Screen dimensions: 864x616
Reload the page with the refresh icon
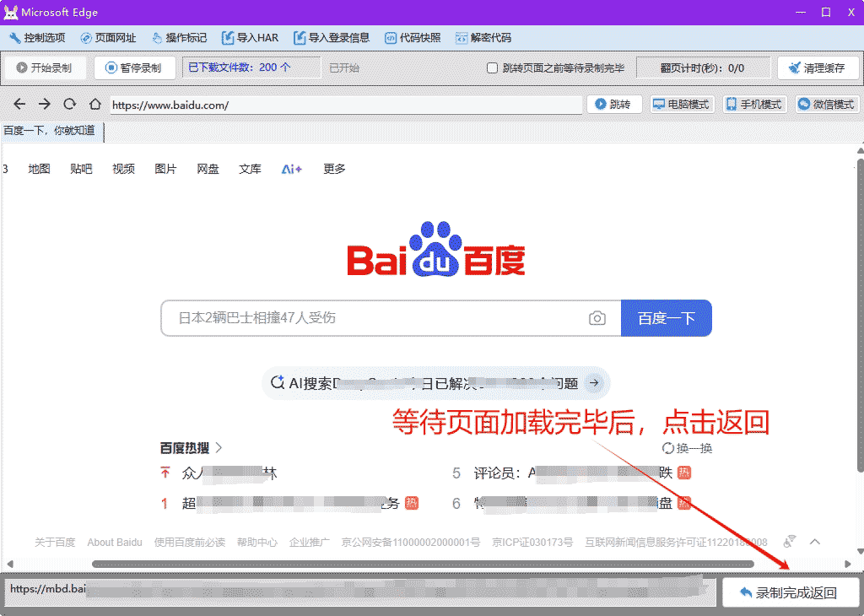[x=69, y=104]
